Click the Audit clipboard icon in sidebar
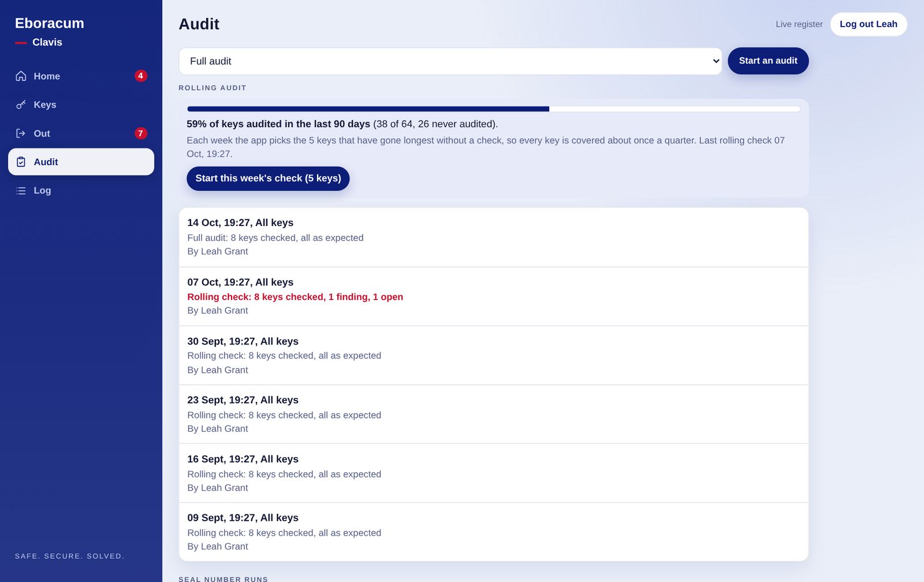924x582 pixels. (21, 162)
